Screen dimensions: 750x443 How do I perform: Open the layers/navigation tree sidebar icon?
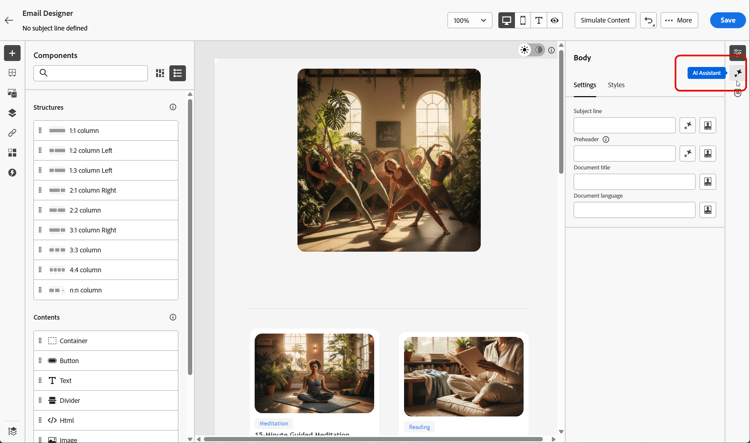tap(12, 113)
